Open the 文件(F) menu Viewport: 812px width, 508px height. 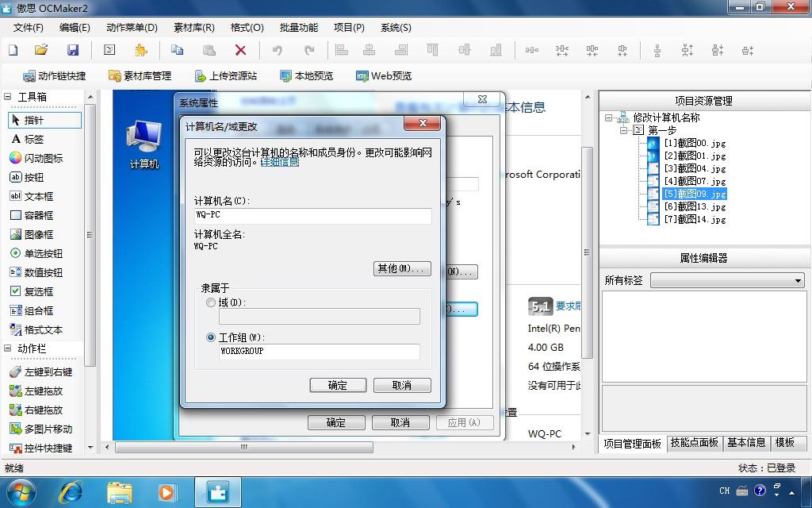pos(28,28)
